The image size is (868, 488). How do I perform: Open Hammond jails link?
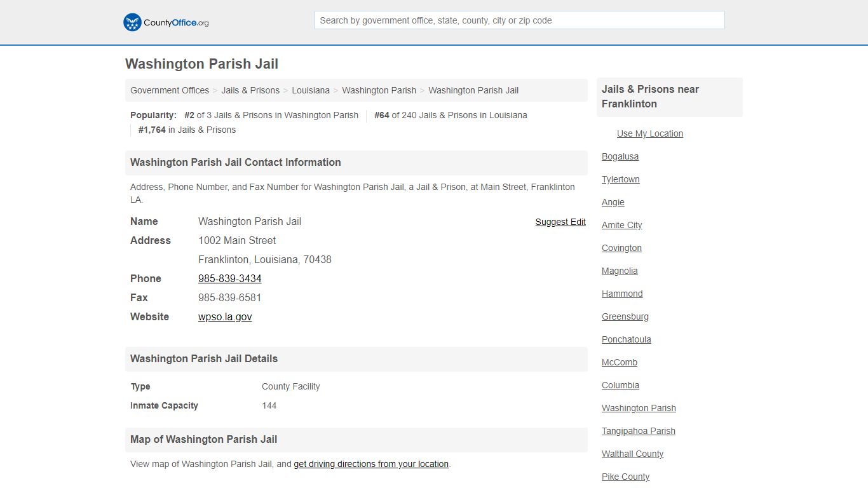click(x=622, y=294)
